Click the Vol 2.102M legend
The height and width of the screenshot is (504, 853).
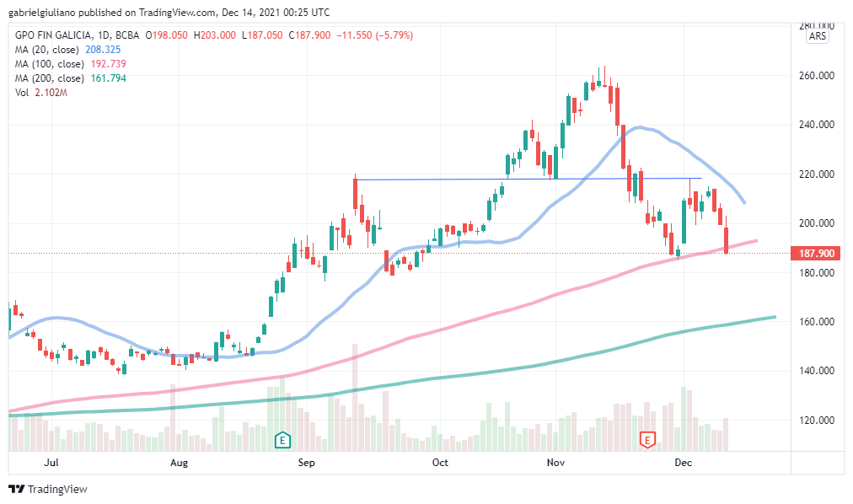[x=40, y=93]
